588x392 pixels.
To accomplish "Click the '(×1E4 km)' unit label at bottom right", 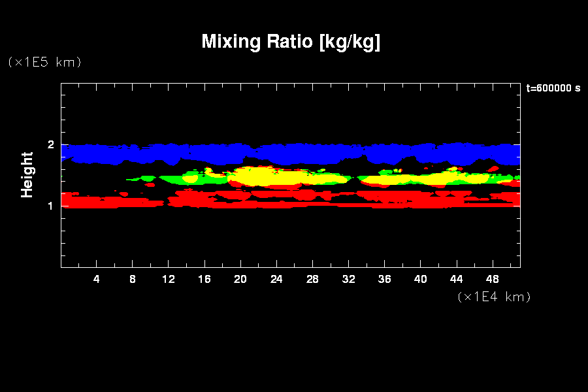I will 494,297.
